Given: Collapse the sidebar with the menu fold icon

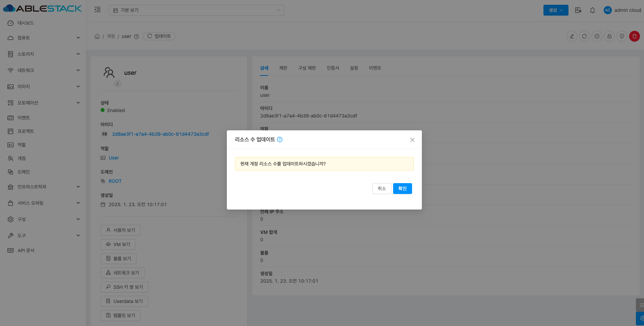Looking at the screenshot, I should [98, 10].
